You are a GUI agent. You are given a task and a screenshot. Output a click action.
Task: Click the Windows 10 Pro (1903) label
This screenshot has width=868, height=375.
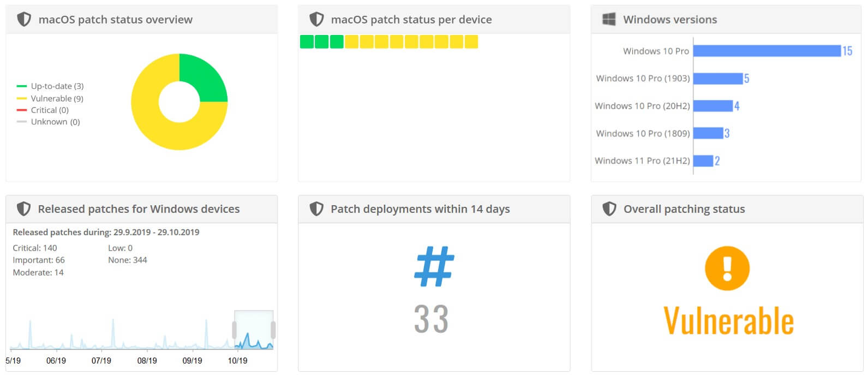643,79
